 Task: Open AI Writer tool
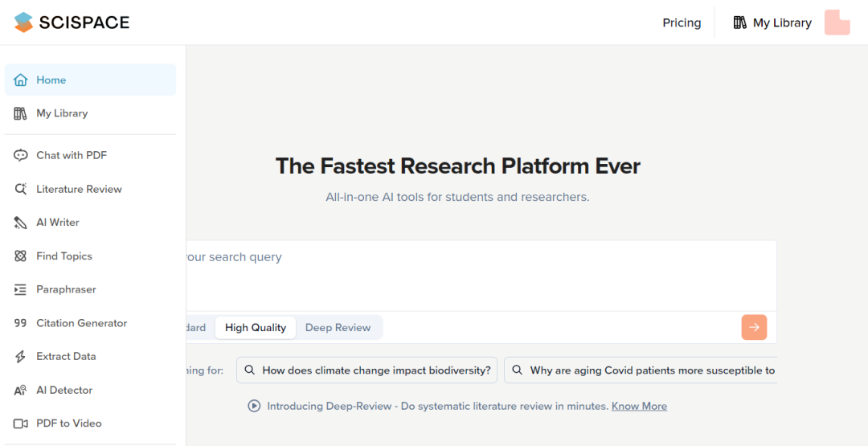tap(90, 223)
